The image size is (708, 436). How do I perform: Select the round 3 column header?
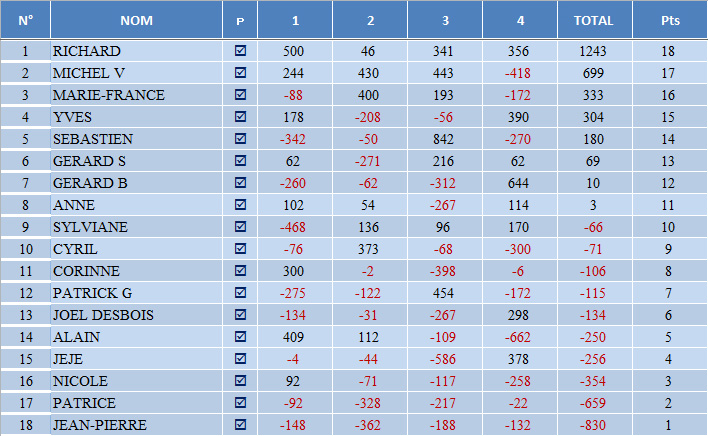[x=443, y=20]
